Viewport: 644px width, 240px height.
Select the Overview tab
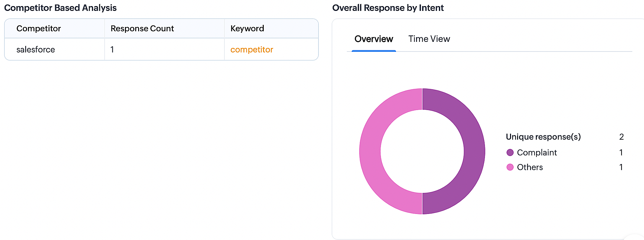pyautogui.click(x=374, y=39)
